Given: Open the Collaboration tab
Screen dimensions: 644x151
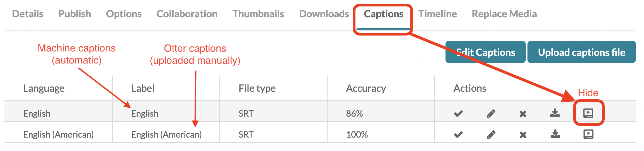Looking at the screenshot, I should coord(187,14).
